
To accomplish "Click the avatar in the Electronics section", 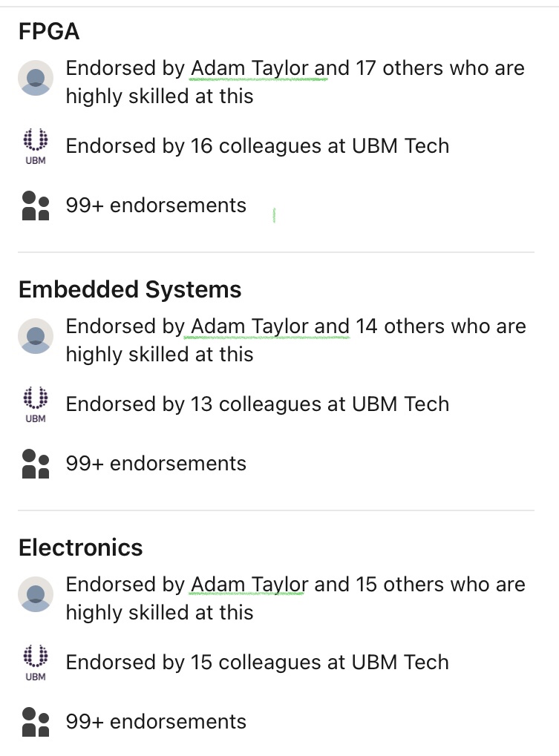I will (36, 595).
